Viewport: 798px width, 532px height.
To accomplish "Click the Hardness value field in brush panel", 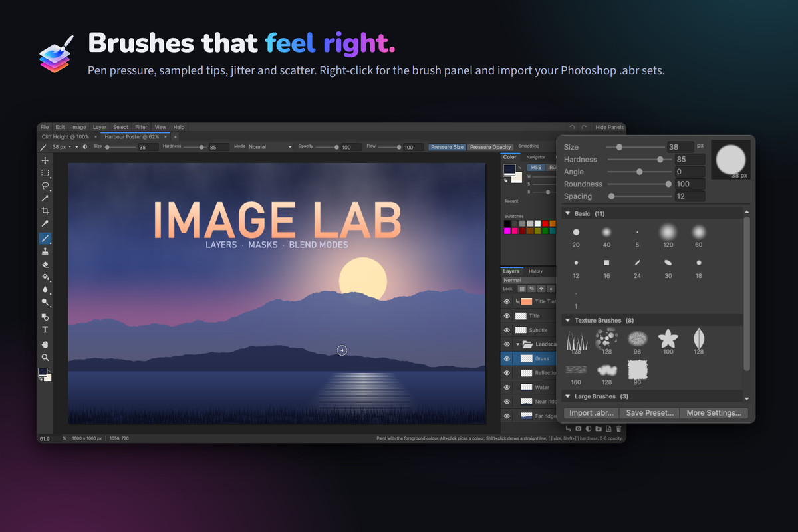I will [x=689, y=160].
